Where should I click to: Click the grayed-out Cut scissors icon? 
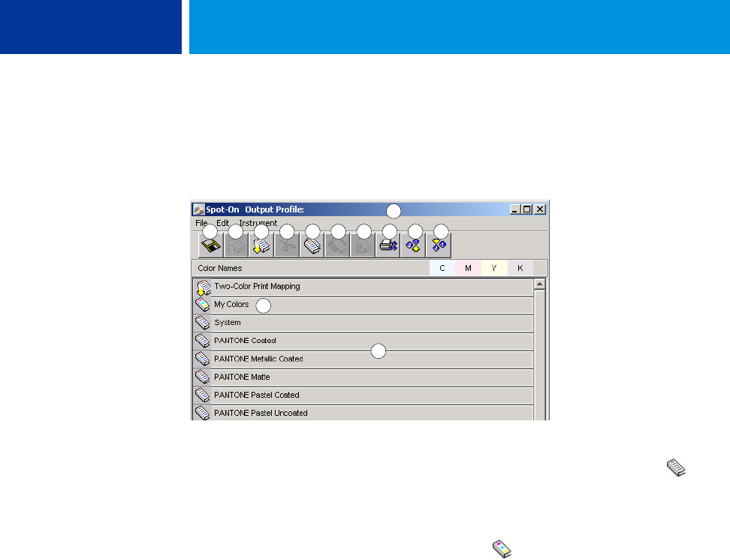(x=287, y=245)
